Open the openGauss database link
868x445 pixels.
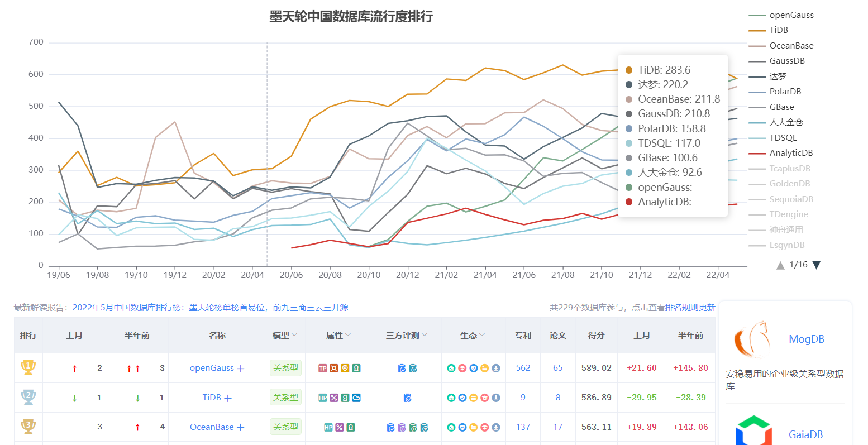coord(212,368)
